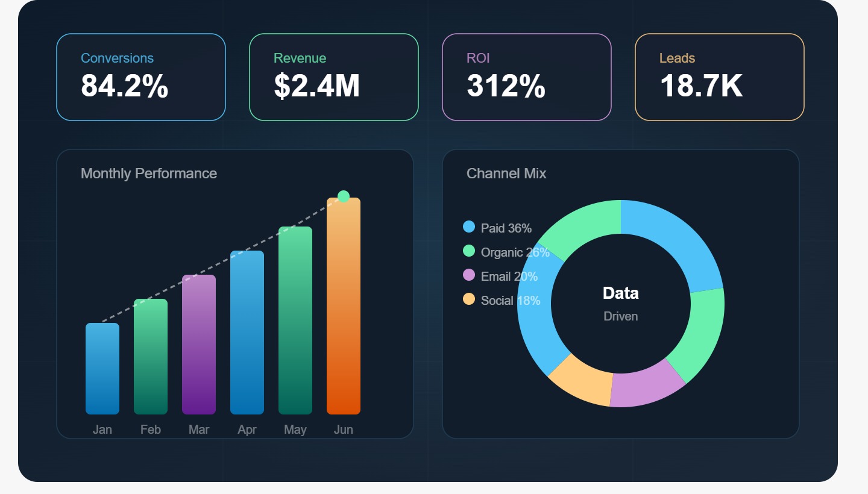This screenshot has width=868, height=494.
Task: Click 'Paid 36%' legend label
Action: tap(506, 228)
